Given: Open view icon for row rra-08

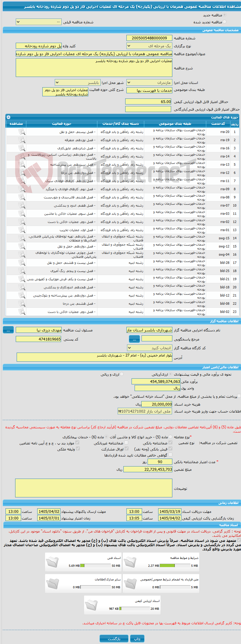Looking at the screenshot, I should point(22,197).
